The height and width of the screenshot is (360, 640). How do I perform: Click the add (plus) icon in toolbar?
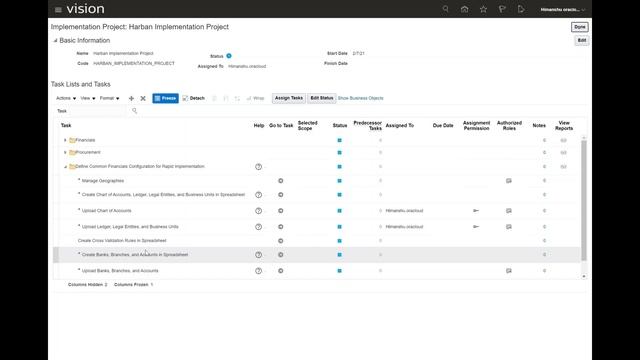(x=131, y=98)
